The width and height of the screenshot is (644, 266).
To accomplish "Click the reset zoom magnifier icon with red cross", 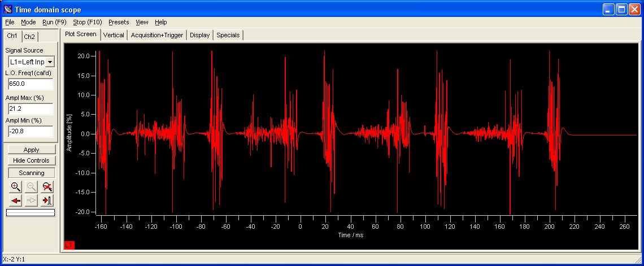I will [47, 187].
